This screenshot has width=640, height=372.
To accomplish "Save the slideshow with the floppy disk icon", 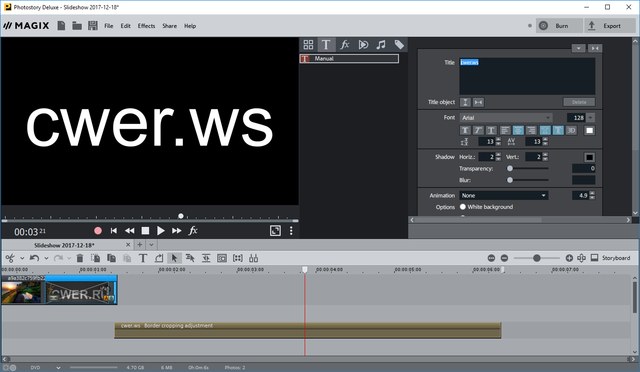I will click(93, 26).
